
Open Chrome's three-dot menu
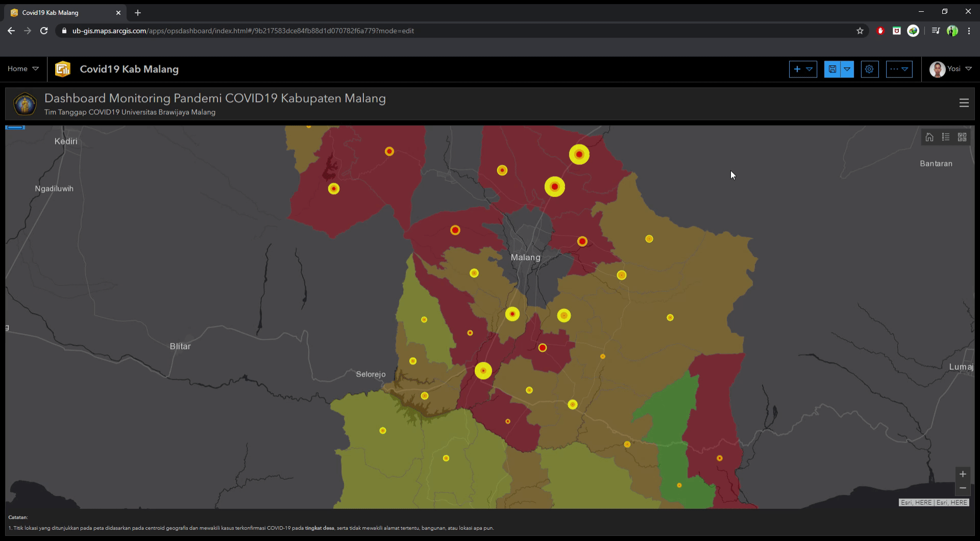click(969, 31)
